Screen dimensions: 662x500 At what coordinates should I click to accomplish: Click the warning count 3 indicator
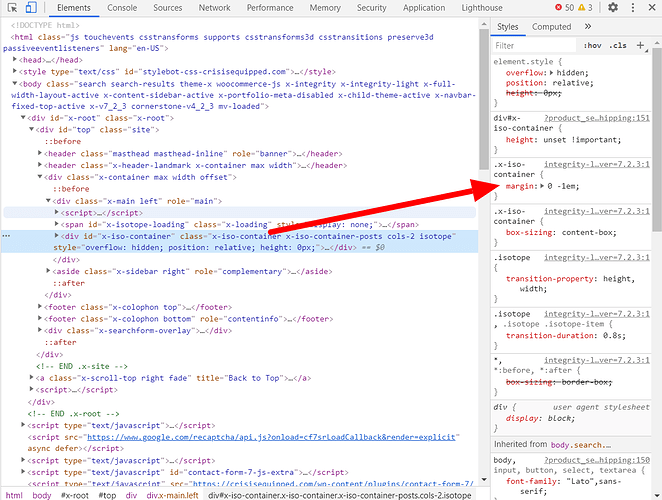coord(586,8)
